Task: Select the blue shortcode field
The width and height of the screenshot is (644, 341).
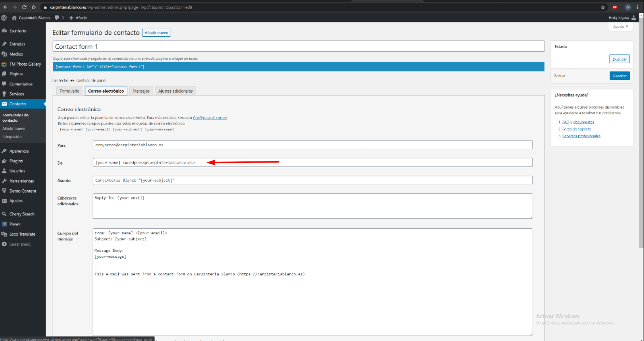Action: click(x=298, y=66)
